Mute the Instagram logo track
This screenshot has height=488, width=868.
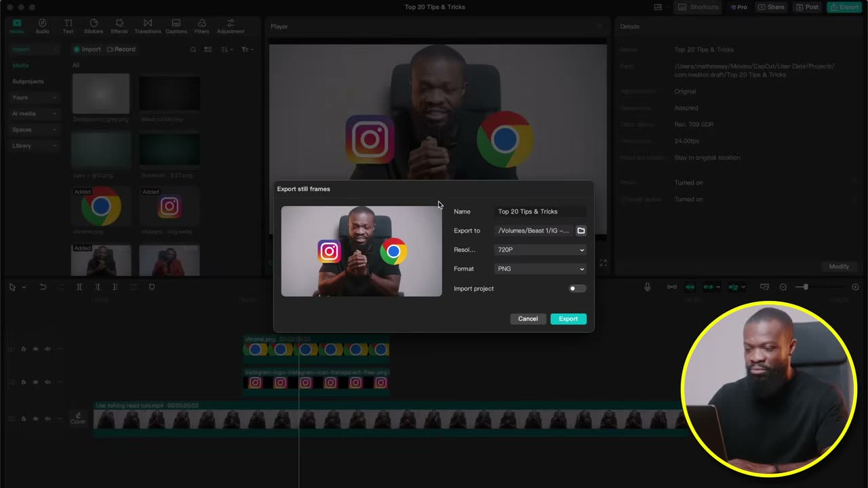pos(47,382)
